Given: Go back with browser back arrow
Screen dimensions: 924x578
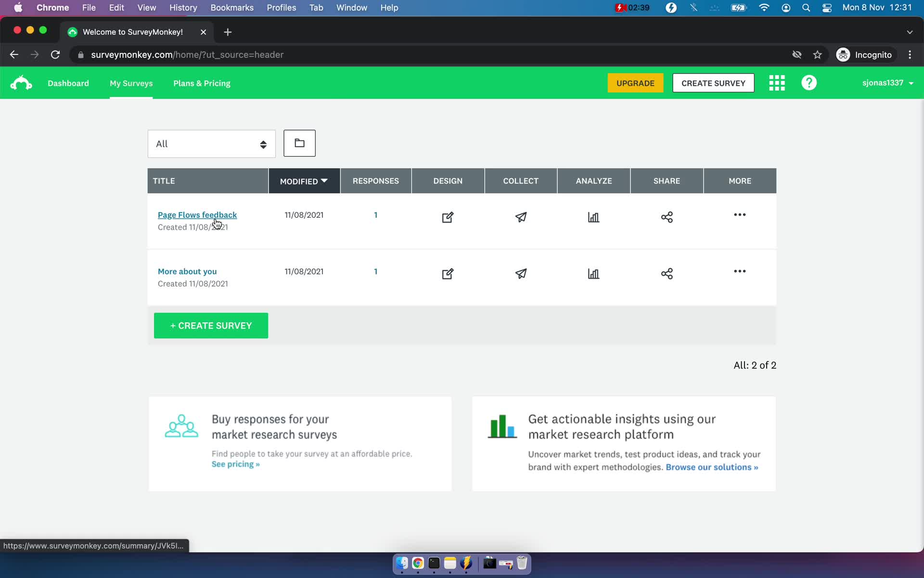Looking at the screenshot, I should [x=14, y=54].
